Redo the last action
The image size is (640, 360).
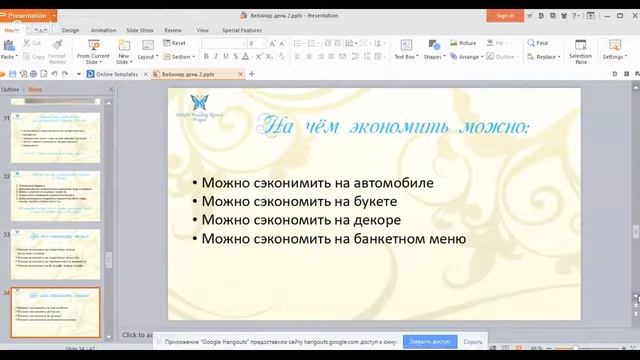pos(65,74)
